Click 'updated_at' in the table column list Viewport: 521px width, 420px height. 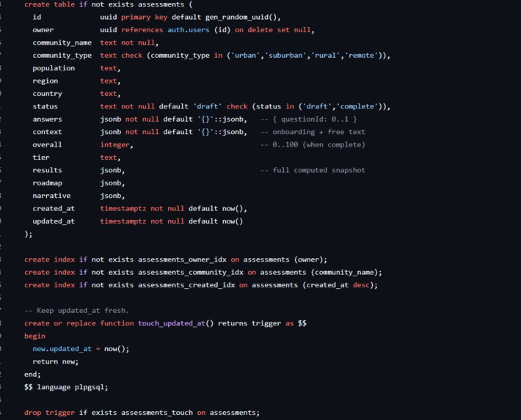(x=54, y=221)
